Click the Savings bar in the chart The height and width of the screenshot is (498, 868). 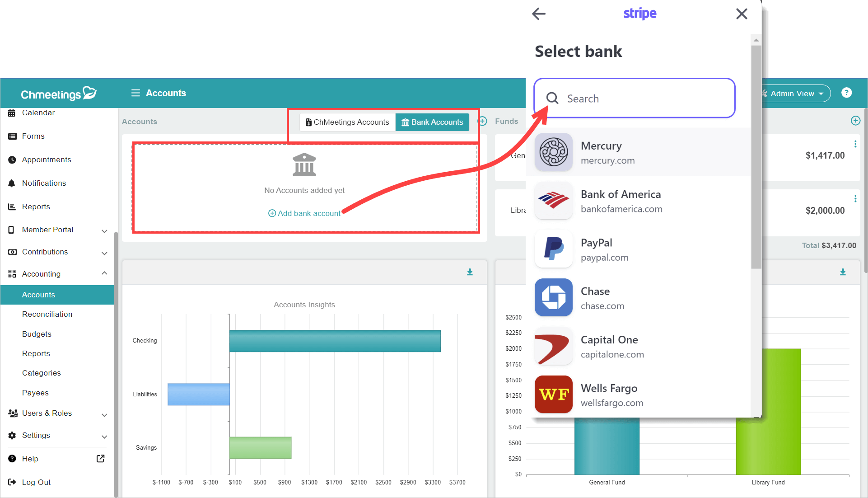click(261, 447)
